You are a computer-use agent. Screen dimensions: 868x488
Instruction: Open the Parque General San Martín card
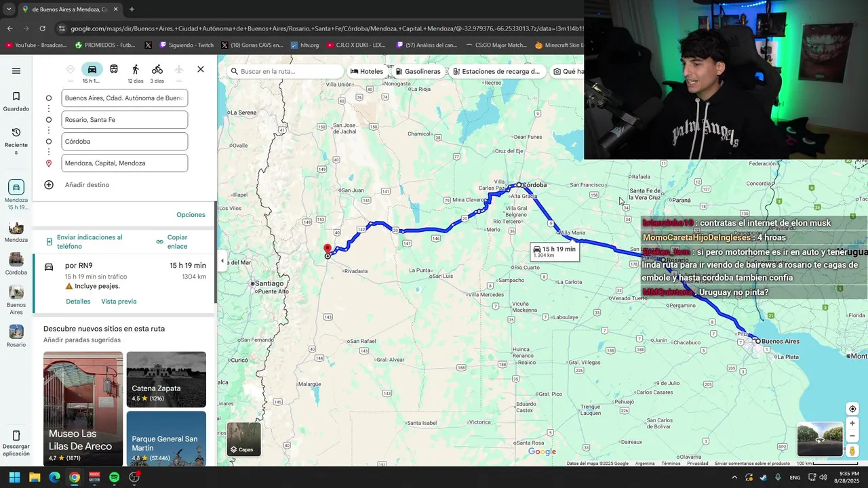pyautogui.click(x=166, y=438)
